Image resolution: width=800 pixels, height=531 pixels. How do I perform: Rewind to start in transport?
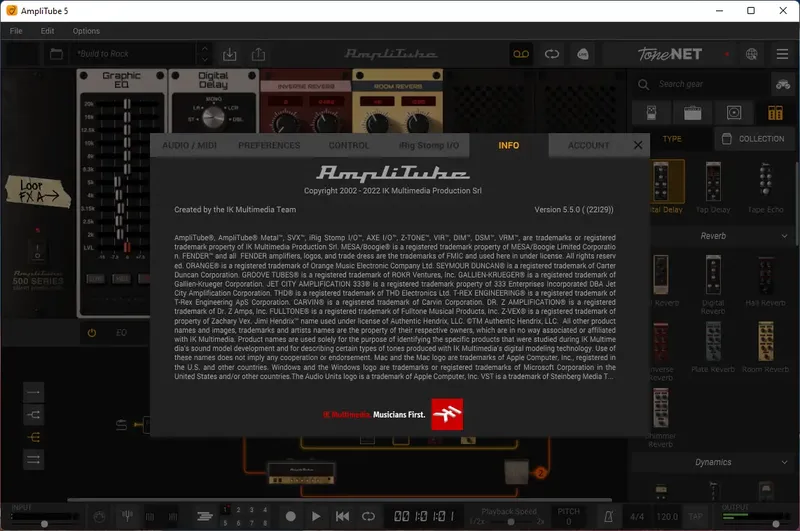[342, 516]
